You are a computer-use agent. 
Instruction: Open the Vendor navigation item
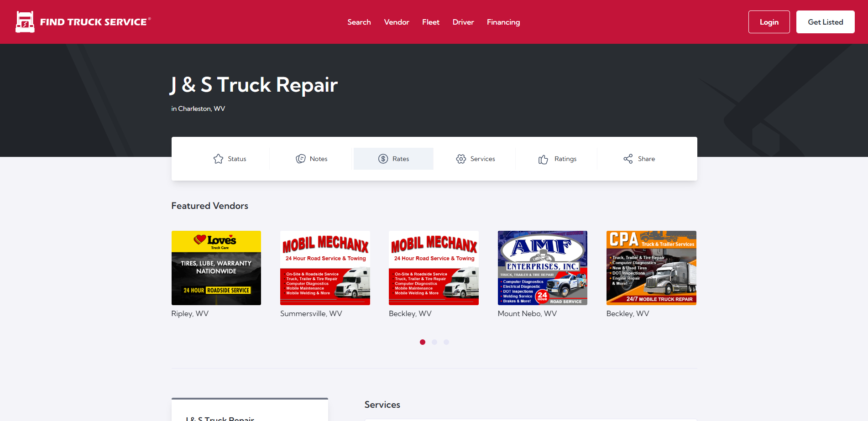click(x=396, y=22)
